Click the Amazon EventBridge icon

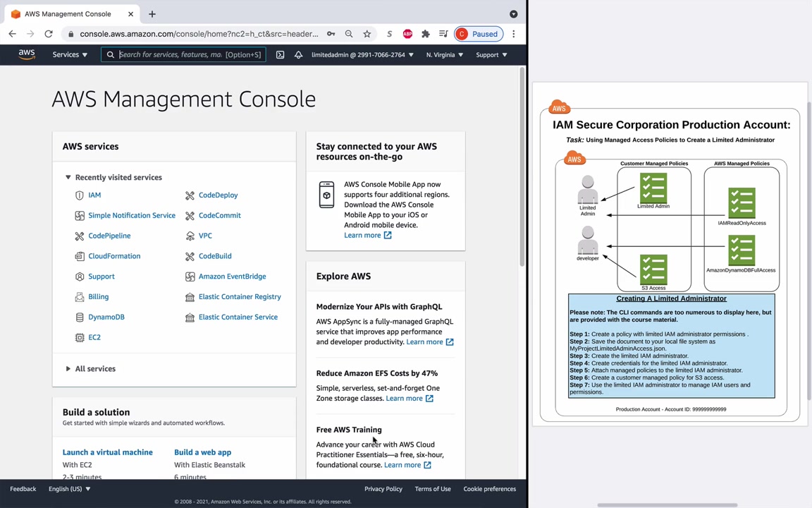click(190, 277)
